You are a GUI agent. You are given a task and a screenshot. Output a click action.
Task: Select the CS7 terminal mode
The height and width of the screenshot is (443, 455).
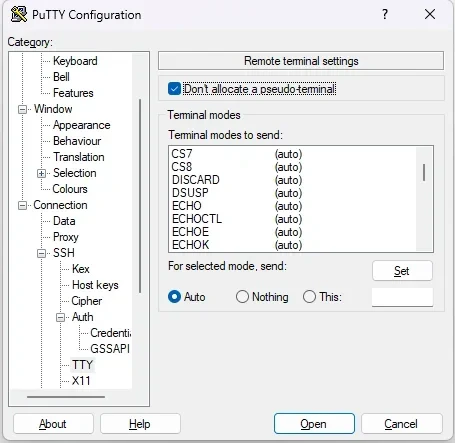pyautogui.click(x=292, y=154)
